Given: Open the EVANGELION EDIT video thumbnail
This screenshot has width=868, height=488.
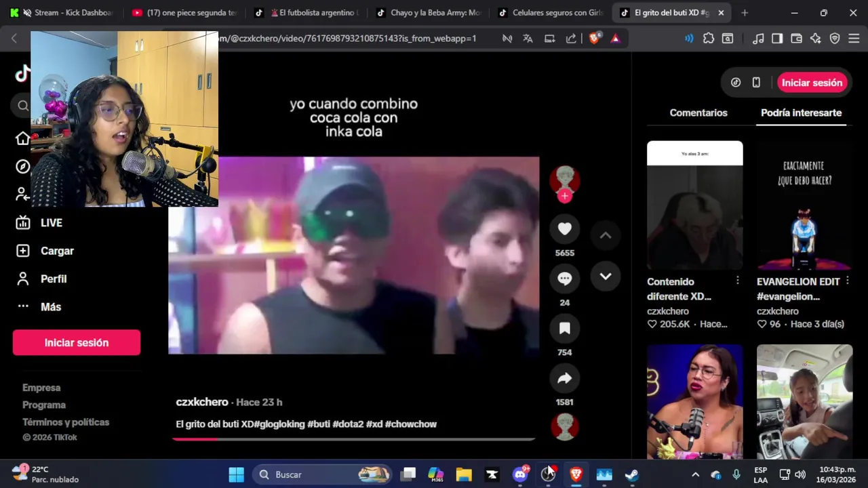Looking at the screenshot, I should pos(804,205).
